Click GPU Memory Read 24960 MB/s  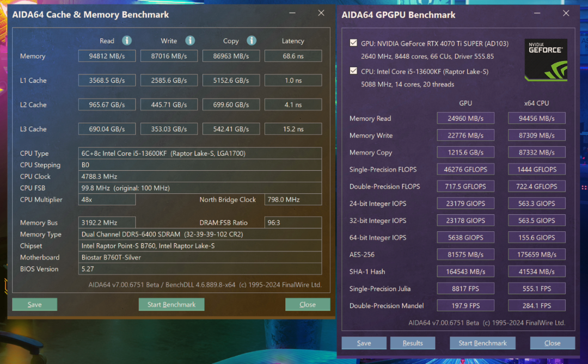coord(465,119)
